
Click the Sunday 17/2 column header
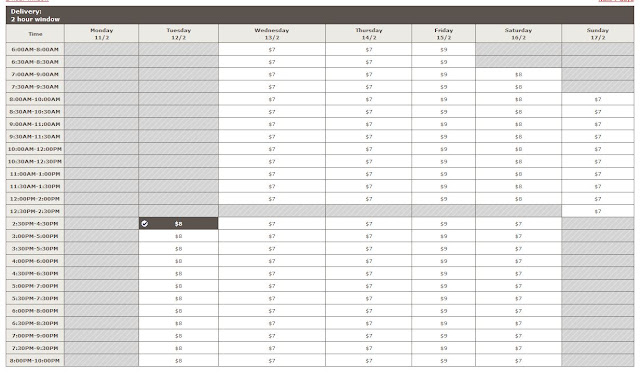[x=598, y=33]
